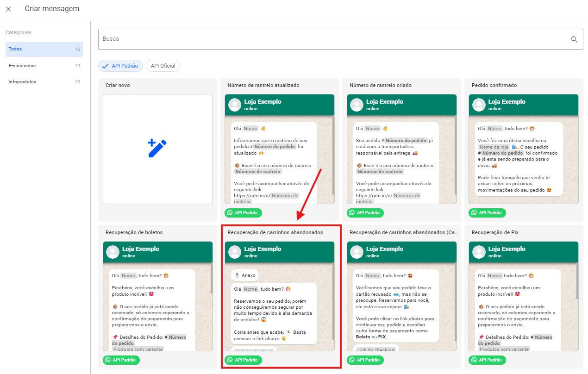Select the Recuperação de boletos template preview
This screenshot has height=374, width=588.
pyautogui.click(x=157, y=305)
